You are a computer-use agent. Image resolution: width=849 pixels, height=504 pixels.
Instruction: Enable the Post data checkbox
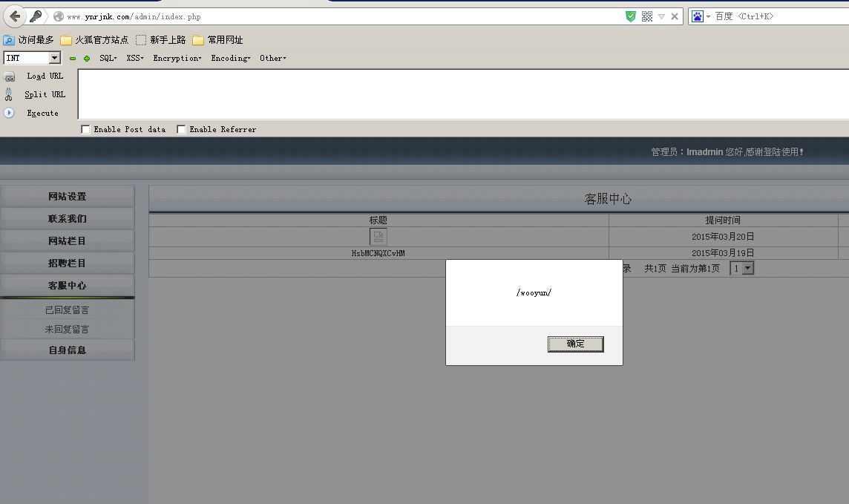pos(85,129)
